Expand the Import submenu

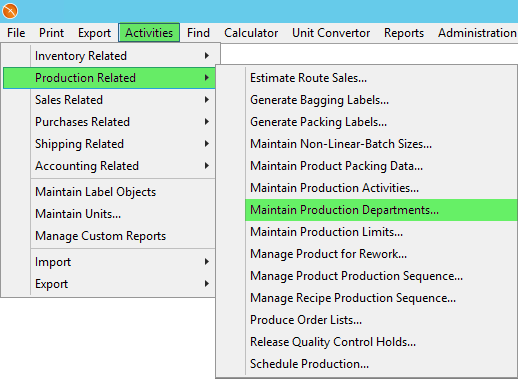tap(109, 262)
